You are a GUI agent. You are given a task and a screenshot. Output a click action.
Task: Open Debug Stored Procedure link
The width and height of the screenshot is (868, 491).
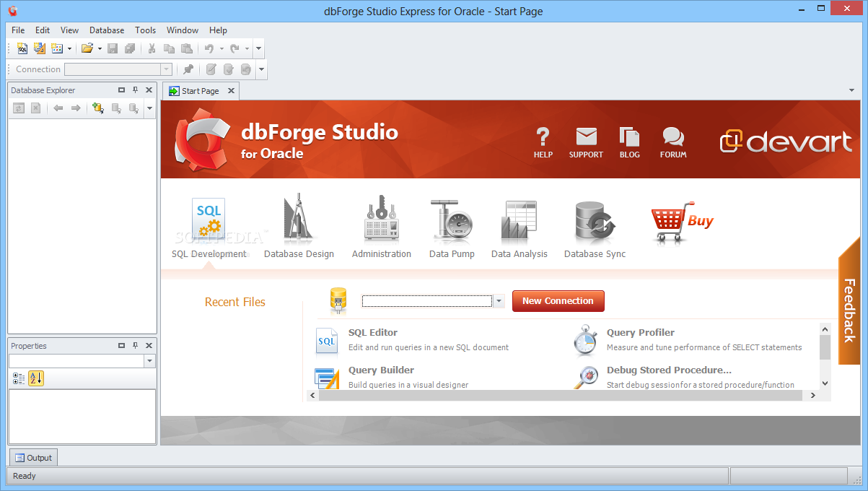[669, 370]
